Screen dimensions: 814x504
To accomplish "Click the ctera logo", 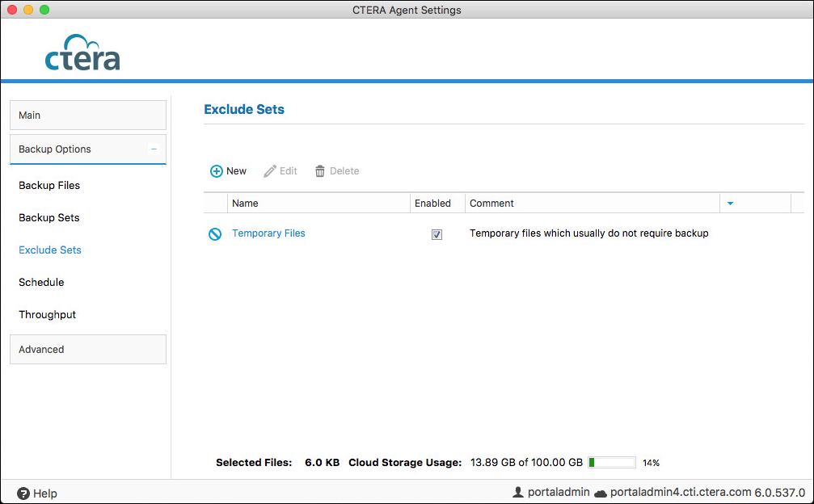I will (x=82, y=52).
